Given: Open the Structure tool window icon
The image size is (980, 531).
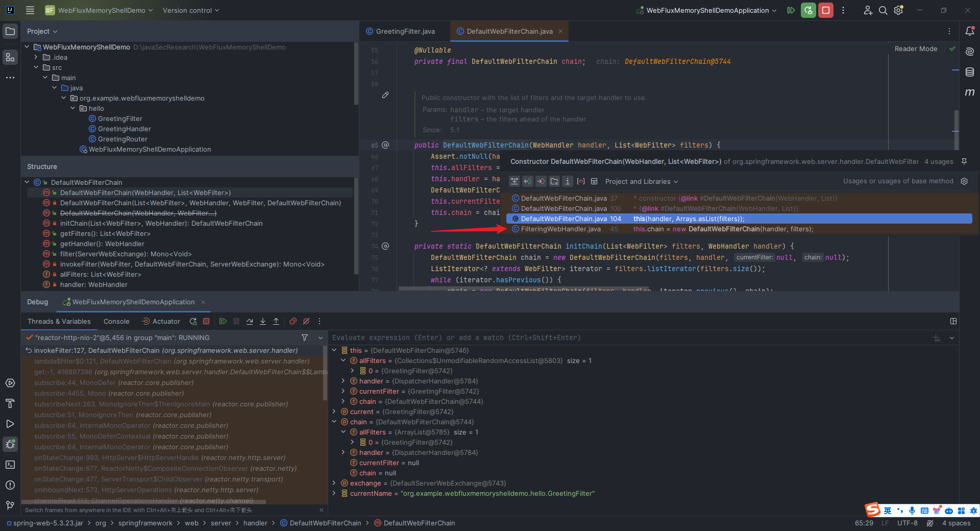Looking at the screenshot, I should click(10, 57).
